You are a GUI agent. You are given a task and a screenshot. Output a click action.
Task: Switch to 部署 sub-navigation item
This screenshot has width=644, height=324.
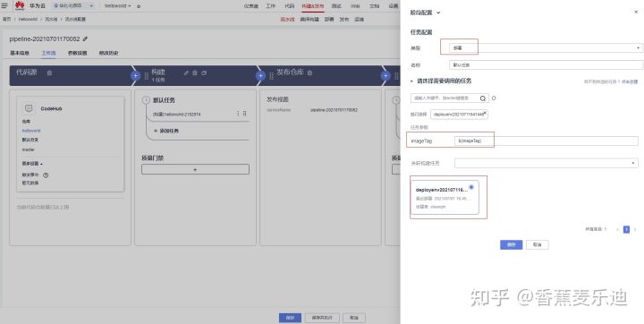(329, 20)
